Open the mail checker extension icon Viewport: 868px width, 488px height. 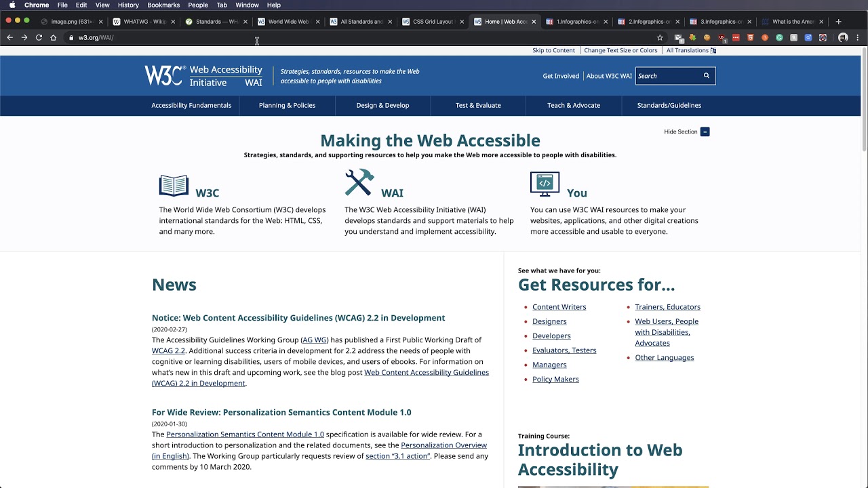tap(678, 38)
